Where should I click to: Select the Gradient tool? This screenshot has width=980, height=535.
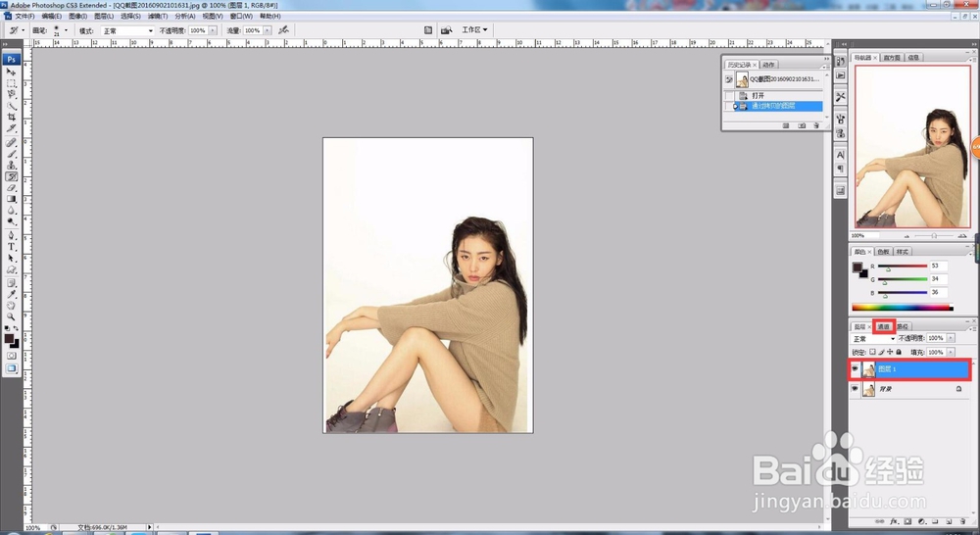(11, 198)
